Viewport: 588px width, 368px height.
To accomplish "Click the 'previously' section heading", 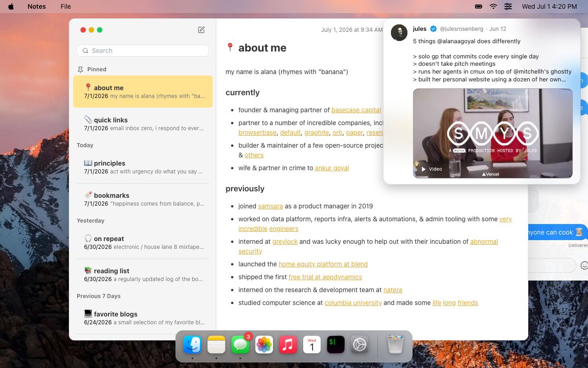I will (x=245, y=189).
